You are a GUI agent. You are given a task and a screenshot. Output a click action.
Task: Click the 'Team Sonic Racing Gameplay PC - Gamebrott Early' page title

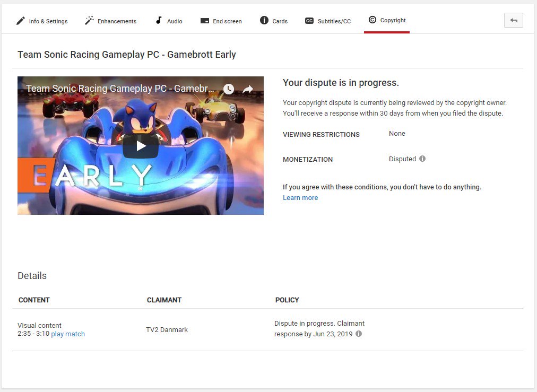point(127,55)
